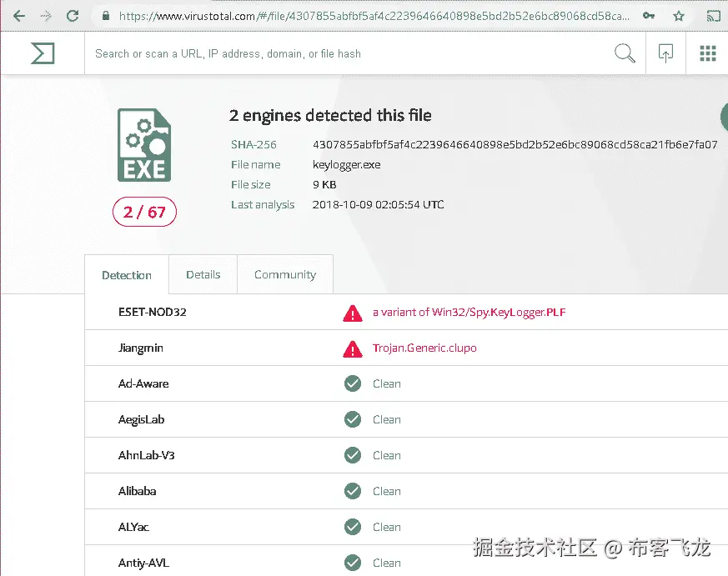
Task: Click the padlock site security icon
Action: click(x=106, y=16)
